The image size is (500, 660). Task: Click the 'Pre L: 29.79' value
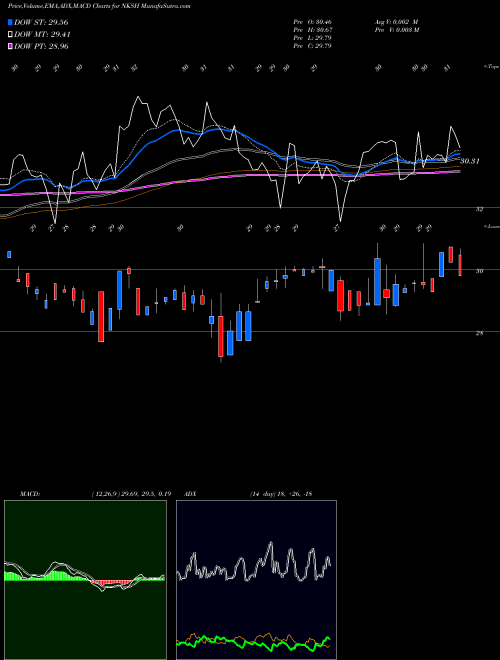[312, 38]
